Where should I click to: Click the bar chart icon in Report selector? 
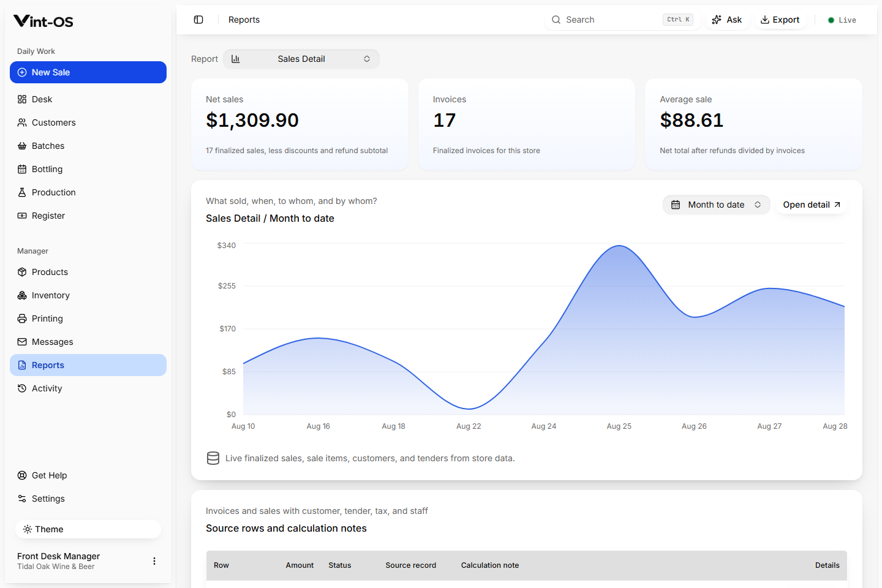pyautogui.click(x=236, y=59)
